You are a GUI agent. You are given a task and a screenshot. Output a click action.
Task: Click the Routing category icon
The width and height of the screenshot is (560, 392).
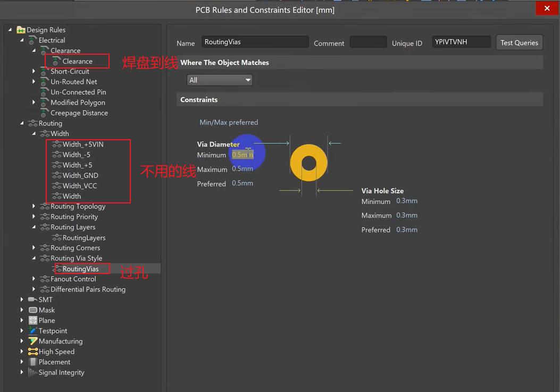[x=33, y=123]
